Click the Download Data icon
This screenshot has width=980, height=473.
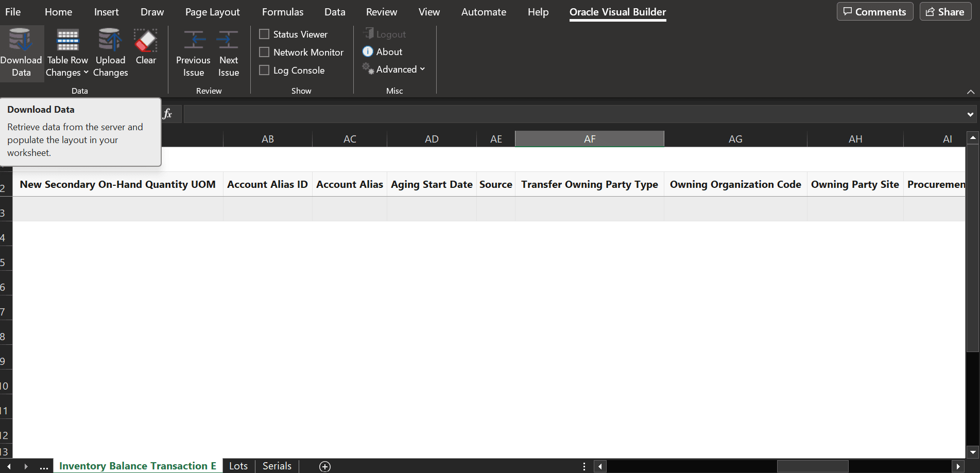21,40
